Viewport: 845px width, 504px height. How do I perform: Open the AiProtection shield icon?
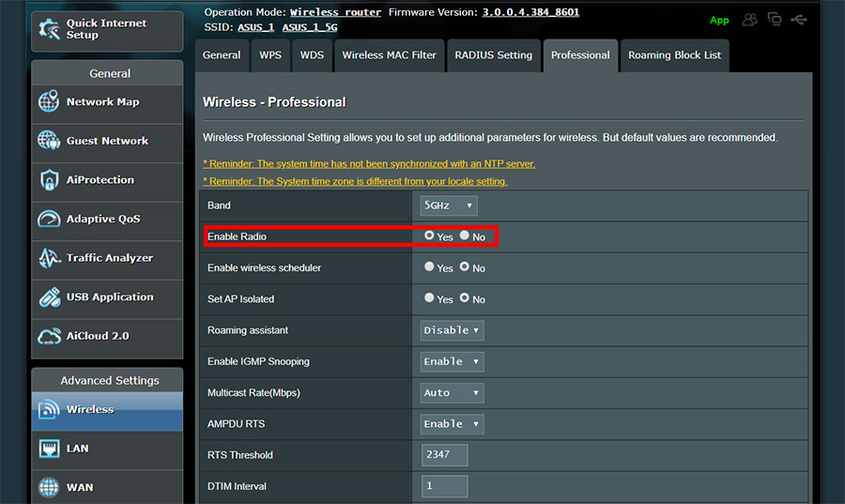pos(49,180)
